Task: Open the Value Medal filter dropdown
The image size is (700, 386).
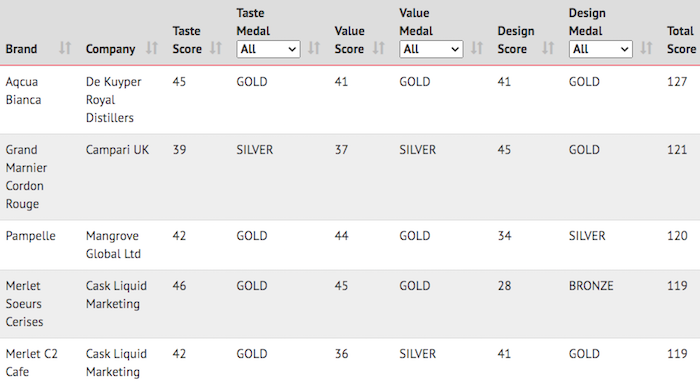Action: tap(431, 49)
